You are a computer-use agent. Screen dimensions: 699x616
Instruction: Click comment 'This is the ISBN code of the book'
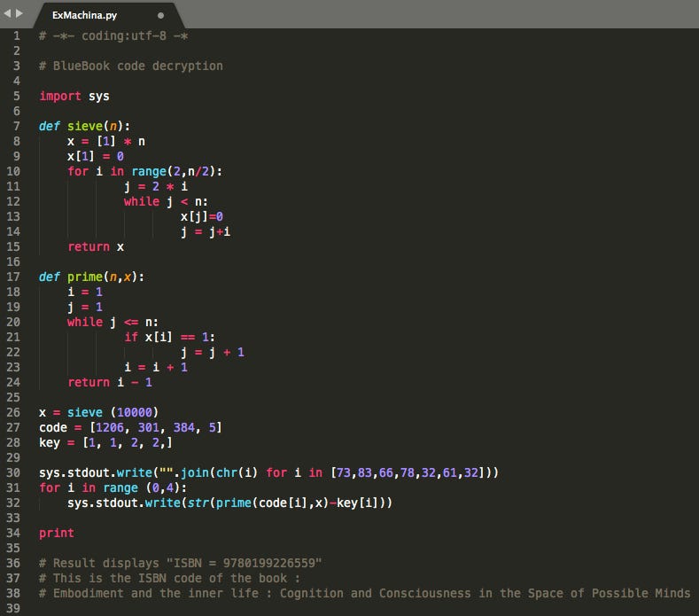click(170, 579)
